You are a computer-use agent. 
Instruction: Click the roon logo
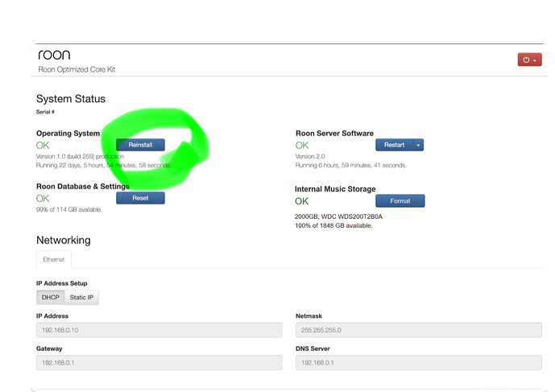coord(54,55)
